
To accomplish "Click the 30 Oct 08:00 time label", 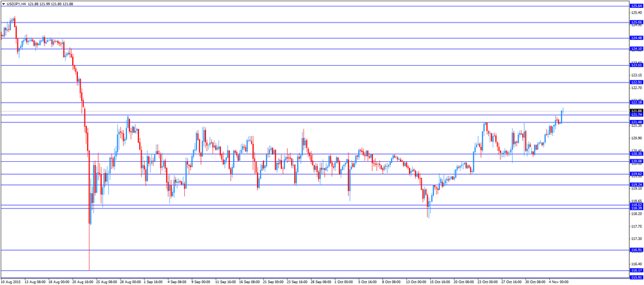I will click(536, 282).
